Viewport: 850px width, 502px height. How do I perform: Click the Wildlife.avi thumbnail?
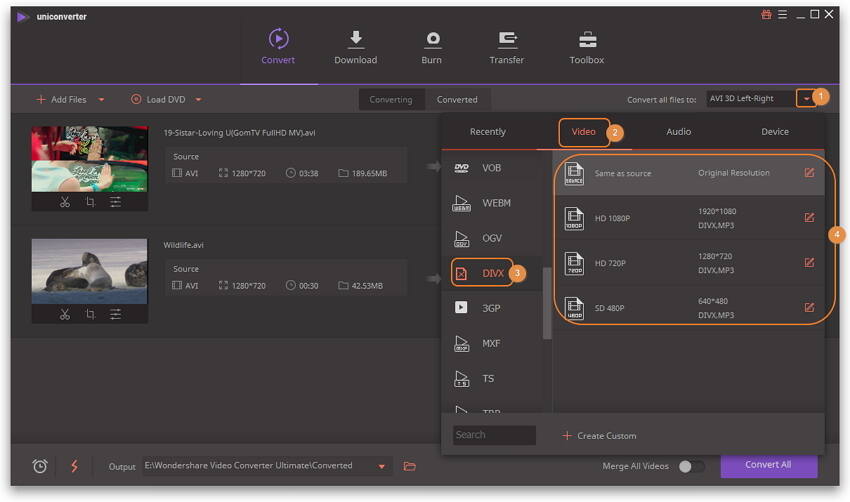(x=89, y=272)
